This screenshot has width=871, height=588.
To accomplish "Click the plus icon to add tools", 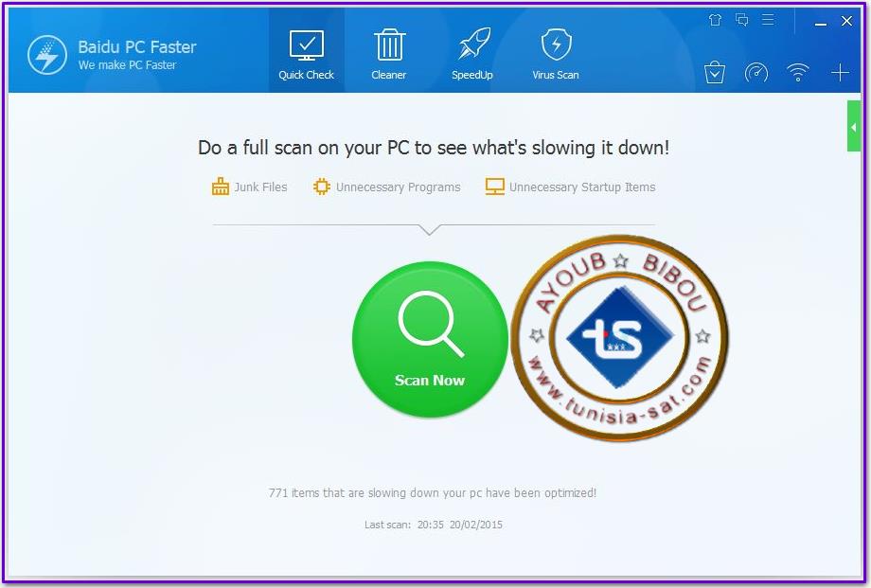I will 840,73.
